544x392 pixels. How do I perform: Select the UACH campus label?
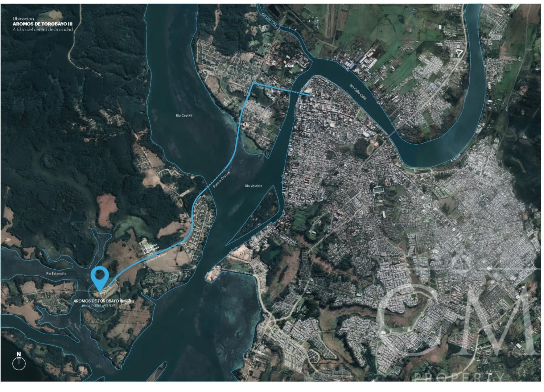(290, 66)
